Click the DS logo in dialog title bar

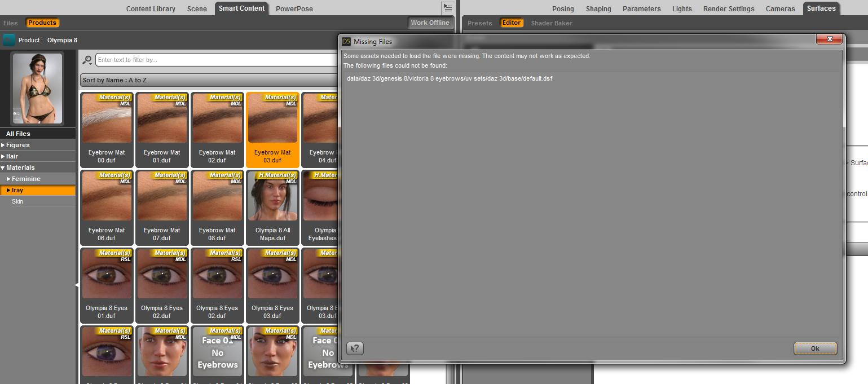tap(346, 41)
